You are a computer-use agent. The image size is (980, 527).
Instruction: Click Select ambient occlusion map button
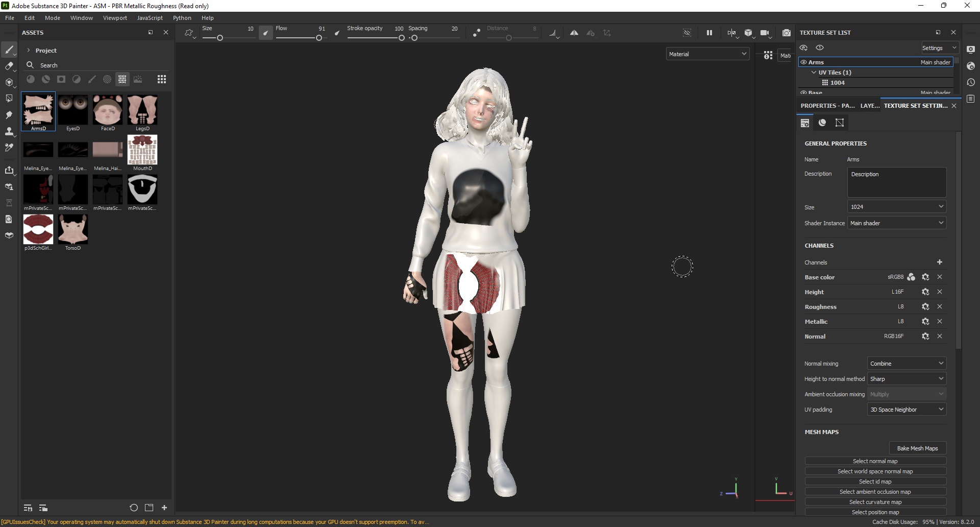(x=875, y=492)
